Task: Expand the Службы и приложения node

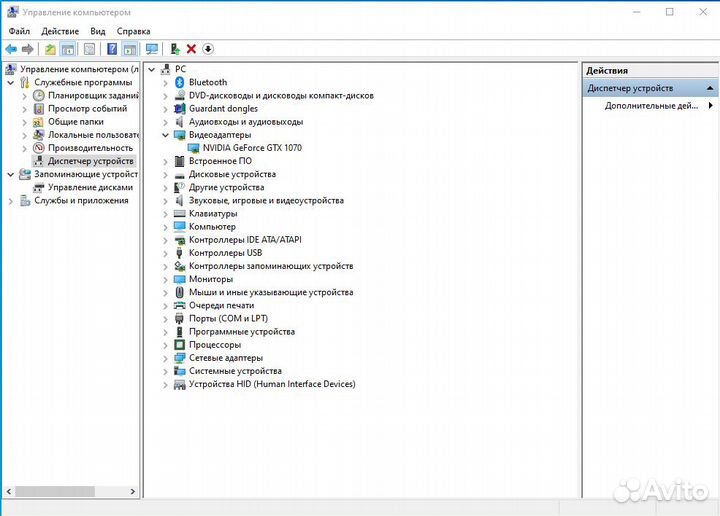Action: [x=11, y=200]
